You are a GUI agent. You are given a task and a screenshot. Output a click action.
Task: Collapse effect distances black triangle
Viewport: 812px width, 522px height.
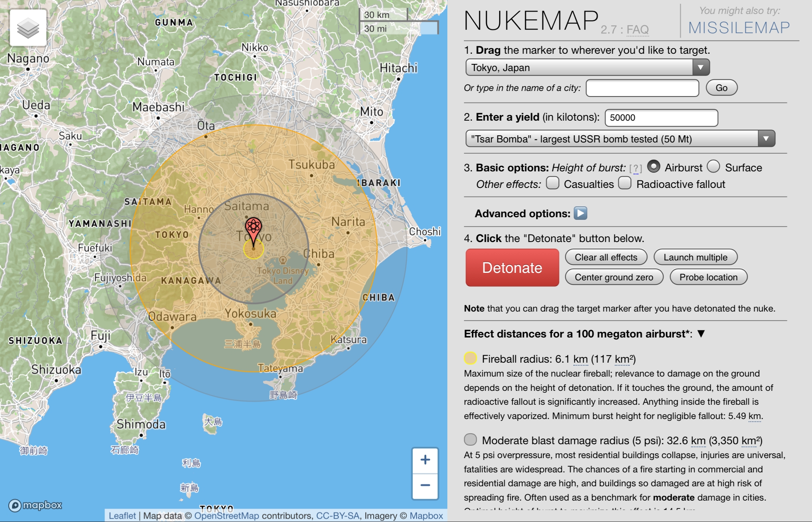(701, 334)
